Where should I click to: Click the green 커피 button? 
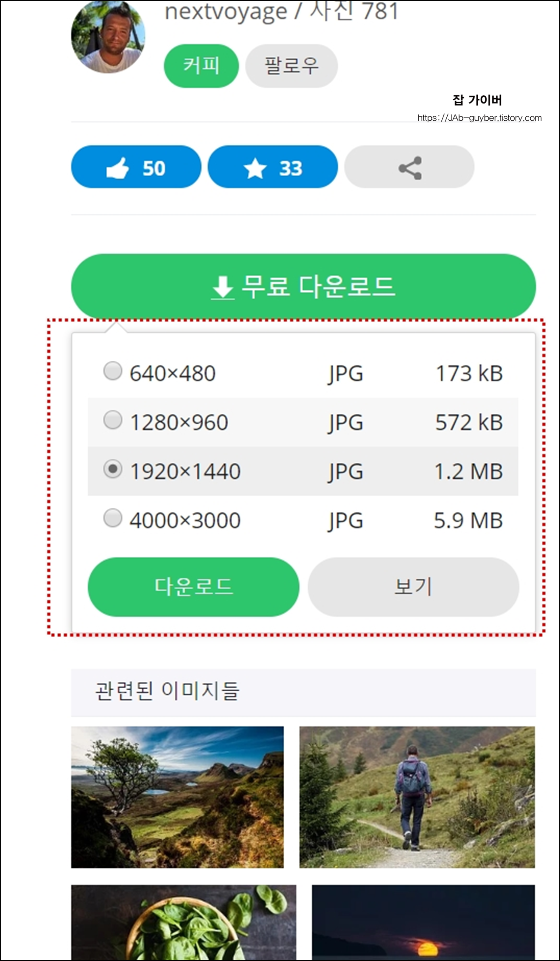click(201, 66)
